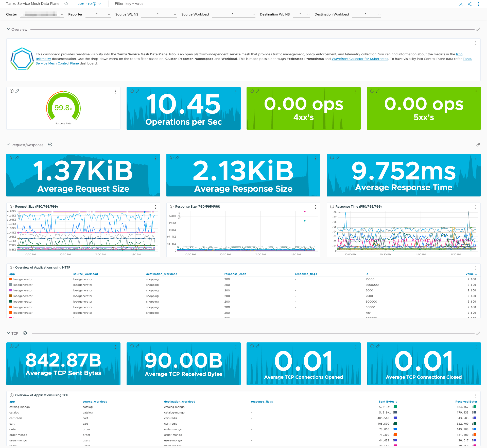This screenshot has height=448, width=487.
Task: Show info for the Success Rate chart
Action: pyautogui.click(x=12, y=91)
